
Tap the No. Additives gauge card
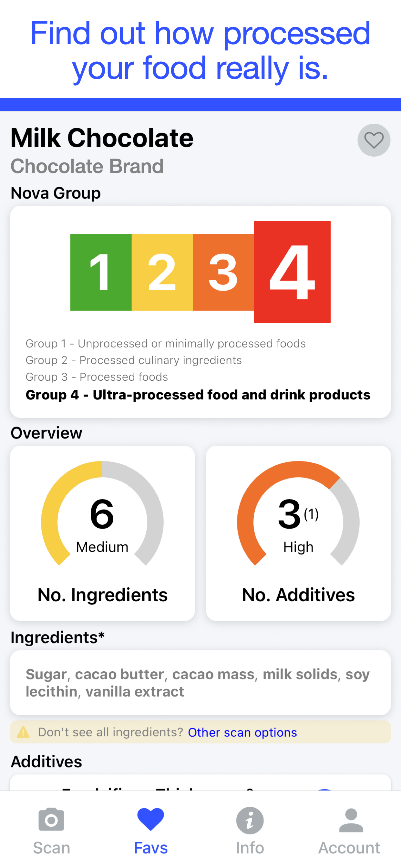pos(298,533)
